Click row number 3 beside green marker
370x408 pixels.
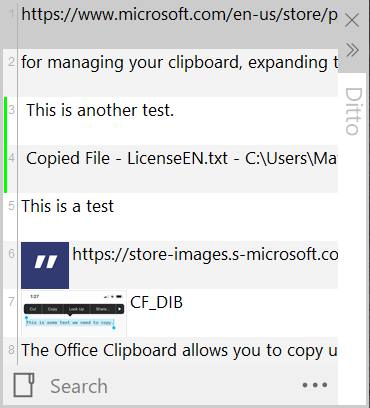11,109
